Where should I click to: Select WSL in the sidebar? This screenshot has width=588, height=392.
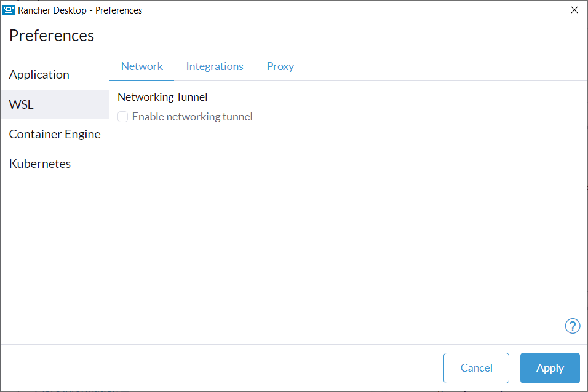pyautogui.click(x=55, y=104)
